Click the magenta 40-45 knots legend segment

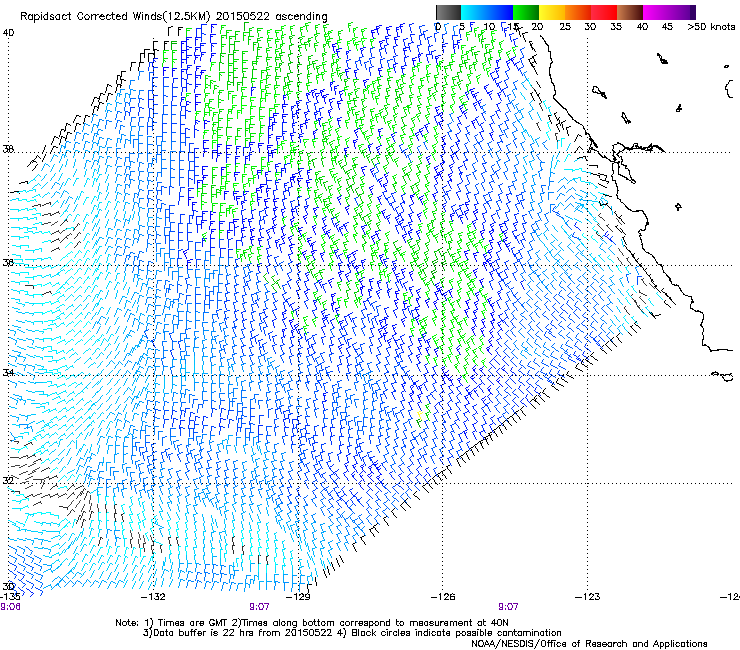(x=656, y=12)
